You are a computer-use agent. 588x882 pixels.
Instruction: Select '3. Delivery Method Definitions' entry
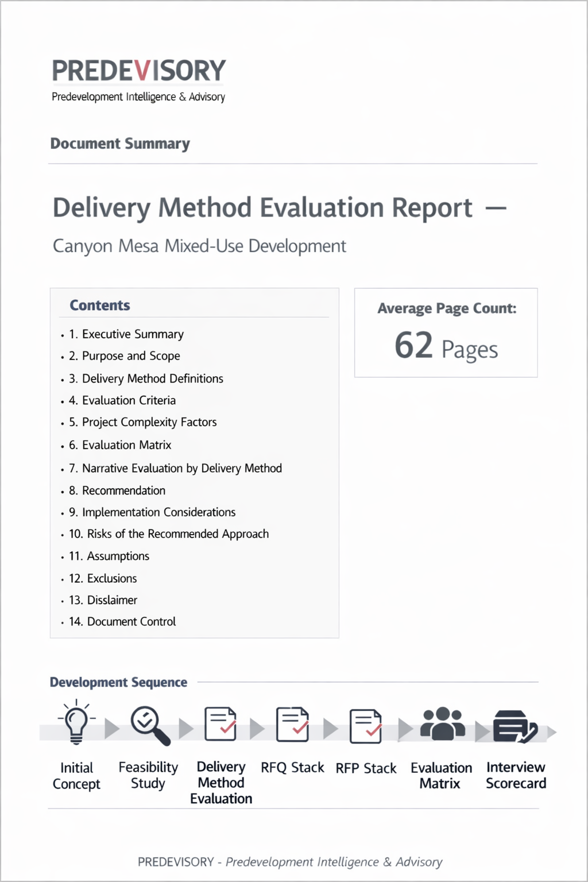tap(146, 378)
